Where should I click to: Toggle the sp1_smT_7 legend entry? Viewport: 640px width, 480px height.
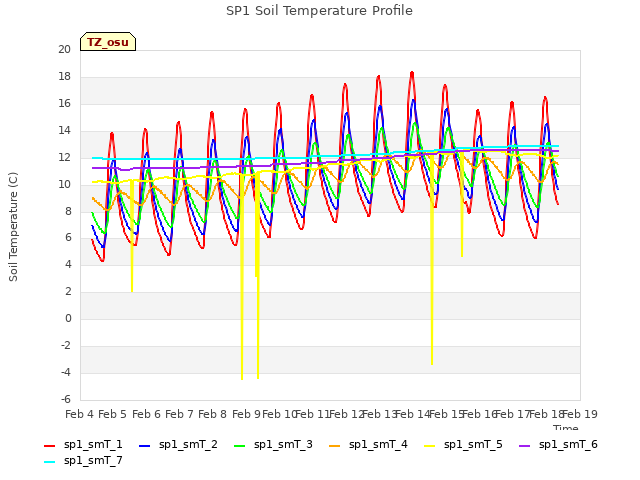pos(83,460)
